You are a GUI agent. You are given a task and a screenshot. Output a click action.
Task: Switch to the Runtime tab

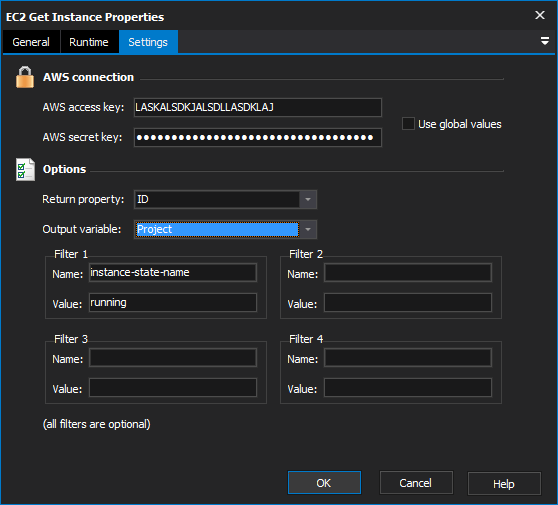(89, 42)
